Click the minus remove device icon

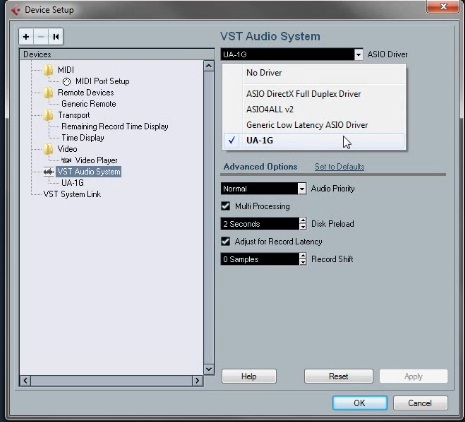tap(41, 36)
